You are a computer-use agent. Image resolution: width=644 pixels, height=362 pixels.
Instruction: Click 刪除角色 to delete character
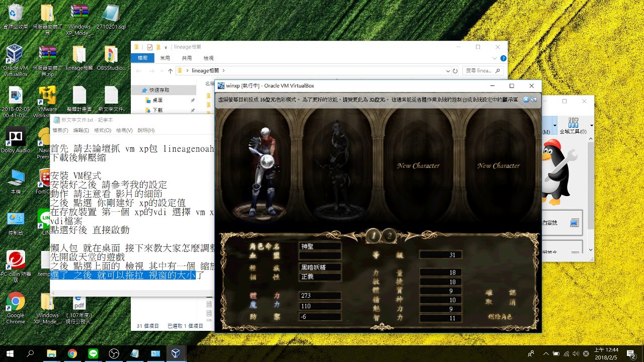pos(500,317)
